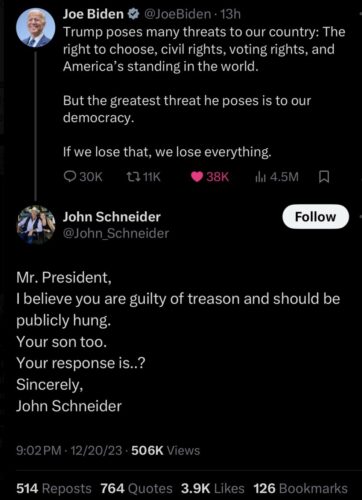Open John Schneider's profile avatar
The height and width of the screenshot is (500, 362).
36,225
